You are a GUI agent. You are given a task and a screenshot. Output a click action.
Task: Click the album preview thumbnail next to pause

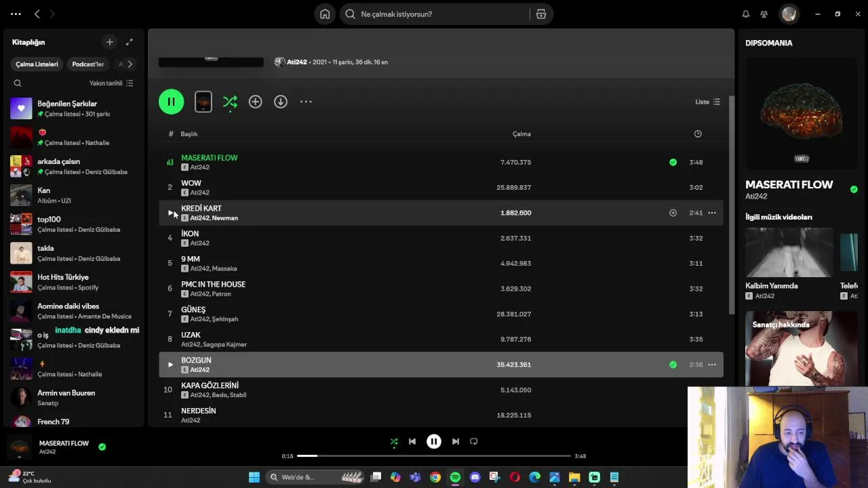click(203, 102)
